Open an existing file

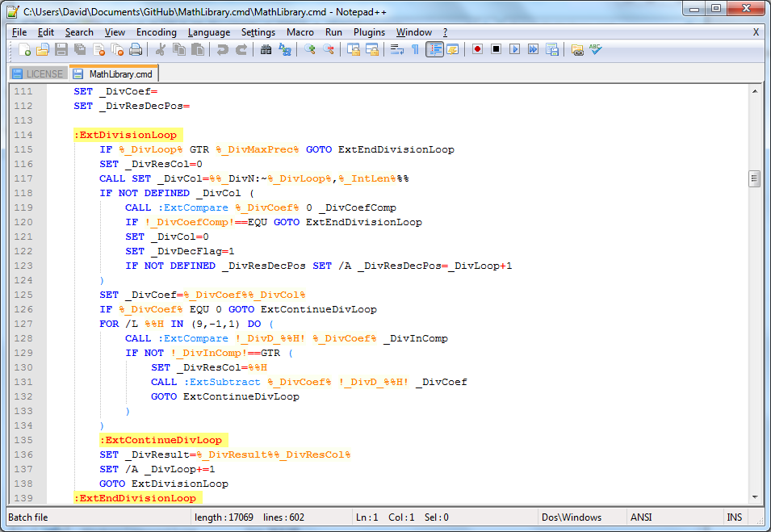[43, 49]
